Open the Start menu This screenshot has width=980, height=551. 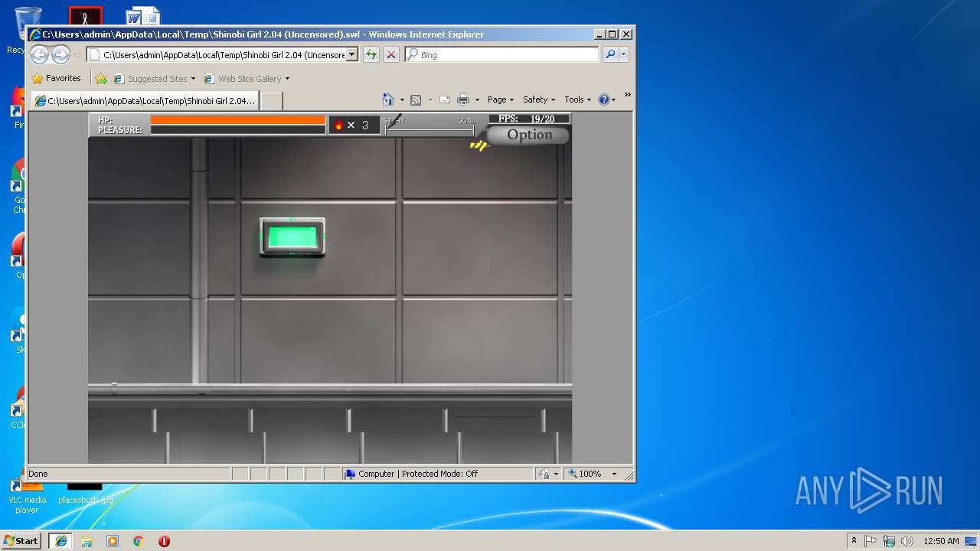click(x=21, y=540)
